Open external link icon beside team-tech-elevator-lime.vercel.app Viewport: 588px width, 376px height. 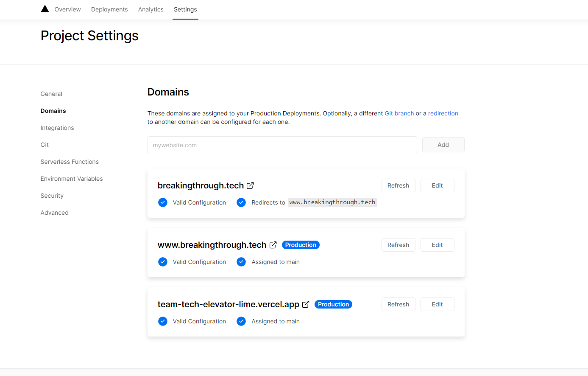[306, 304]
